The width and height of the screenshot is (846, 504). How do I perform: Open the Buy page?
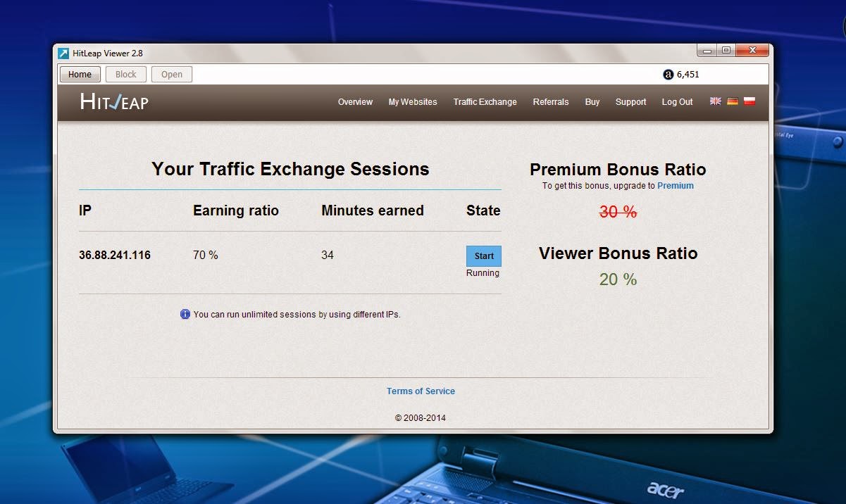tap(592, 102)
